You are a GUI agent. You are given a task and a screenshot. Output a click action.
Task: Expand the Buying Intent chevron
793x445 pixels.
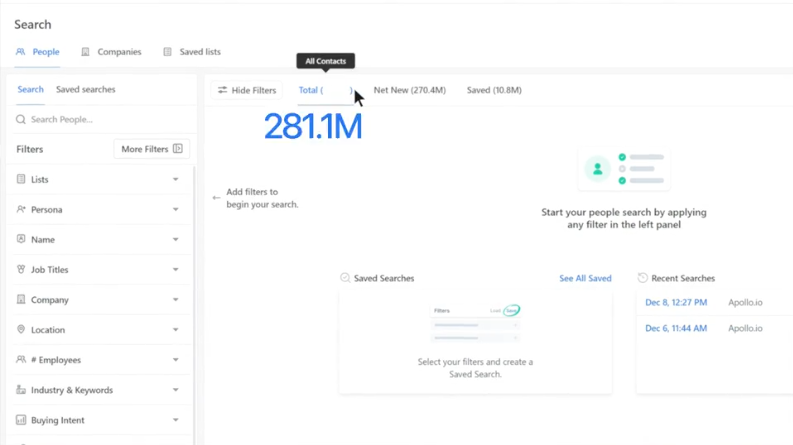[x=175, y=420]
